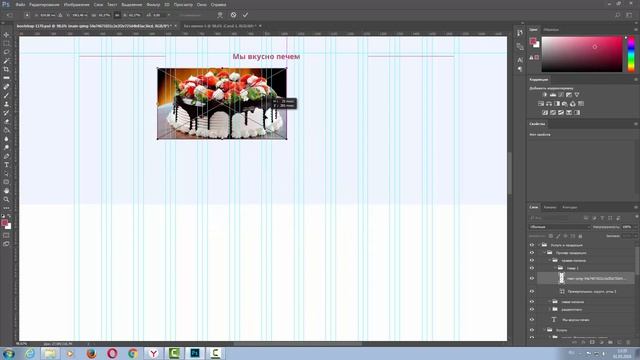The height and width of the screenshot is (360, 640).
Task: Lock transparent pixels of the layer
Action: pos(551,236)
